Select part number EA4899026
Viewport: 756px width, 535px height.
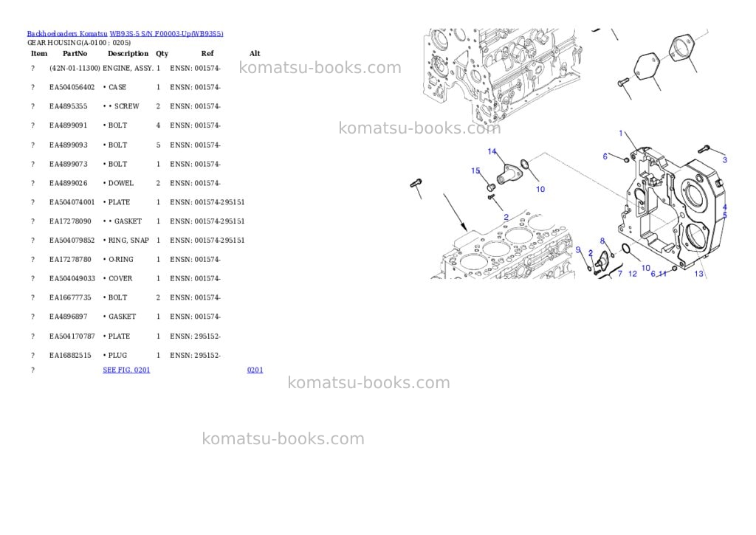point(68,183)
